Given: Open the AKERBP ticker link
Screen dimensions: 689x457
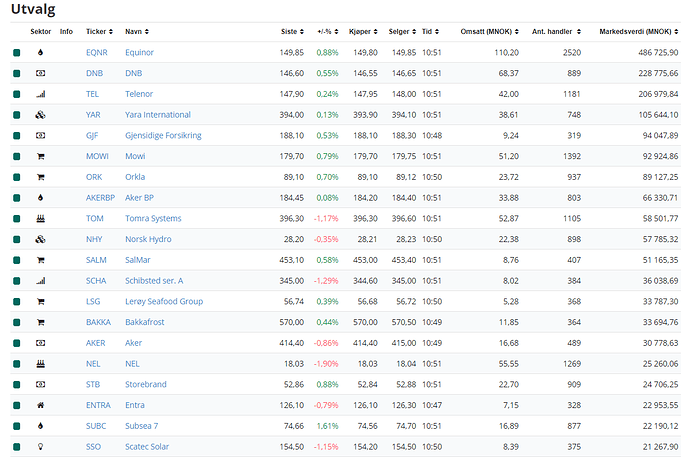Looking at the screenshot, I should point(101,197).
